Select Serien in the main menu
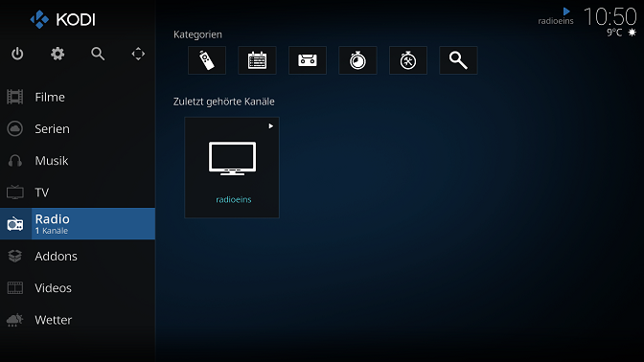Viewport: 644px width, 362px height. (78, 129)
